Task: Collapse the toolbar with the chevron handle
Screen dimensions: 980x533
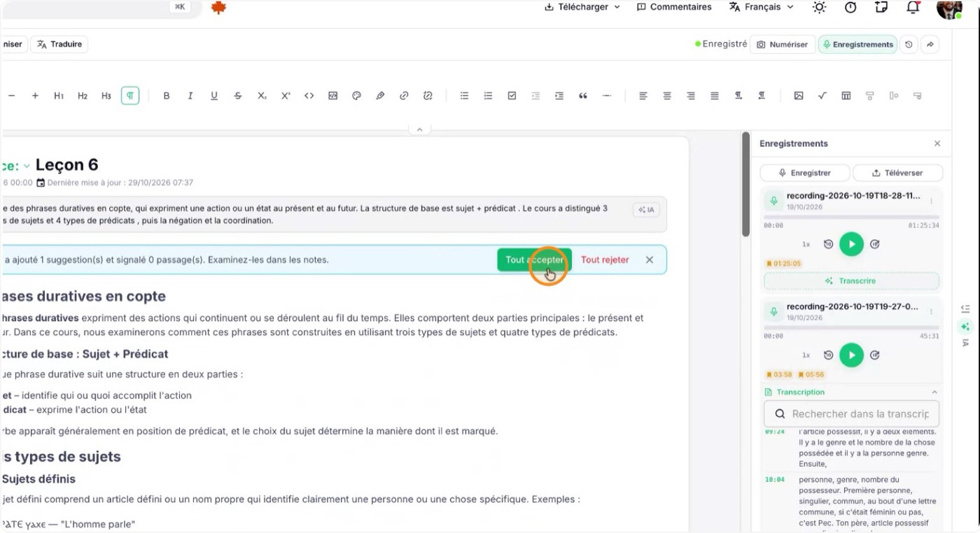Action: click(419, 129)
